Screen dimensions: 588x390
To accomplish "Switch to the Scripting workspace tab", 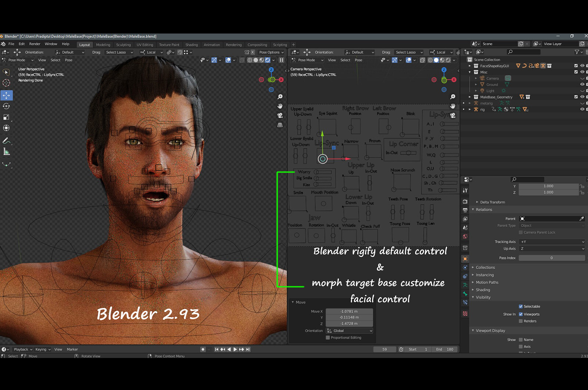I will tap(280, 45).
